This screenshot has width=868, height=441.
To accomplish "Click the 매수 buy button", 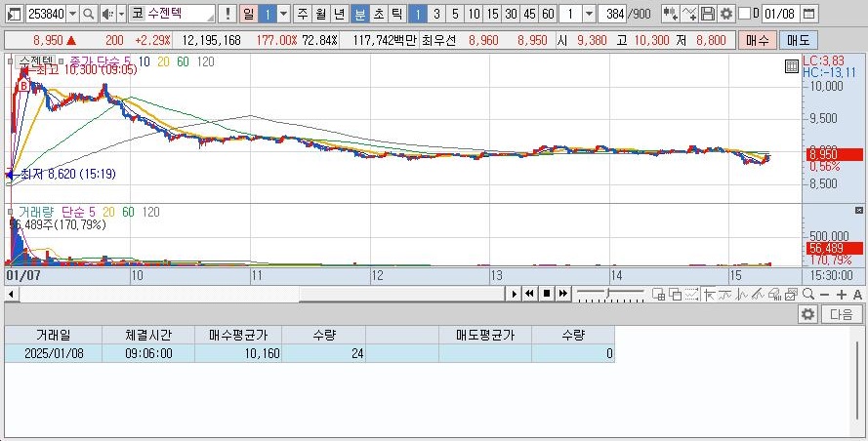I will pyautogui.click(x=758, y=40).
